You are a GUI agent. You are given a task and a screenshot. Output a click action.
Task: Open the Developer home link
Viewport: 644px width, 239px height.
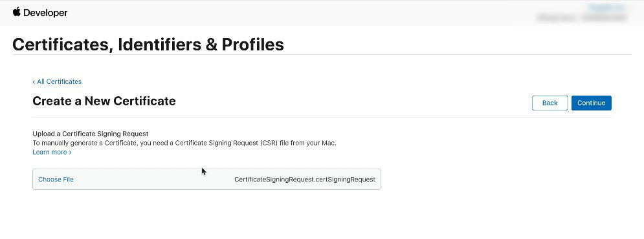pos(45,13)
